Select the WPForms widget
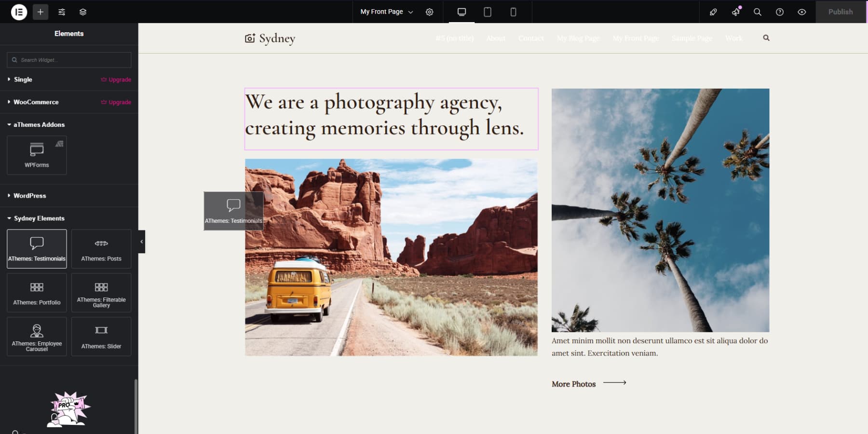 click(x=37, y=155)
